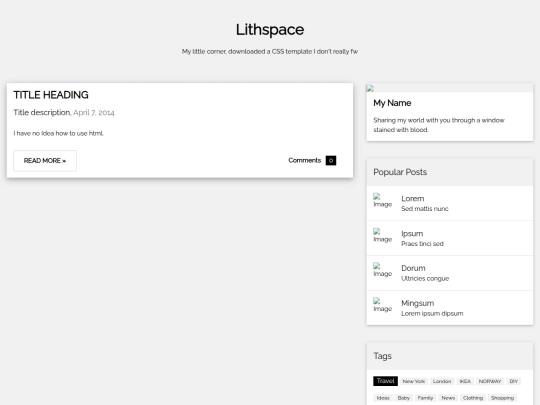Image resolution: width=540 pixels, height=405 pixels.
Task: Click the Lorem post thumbnail image
Action: click(x=383, y=200)
